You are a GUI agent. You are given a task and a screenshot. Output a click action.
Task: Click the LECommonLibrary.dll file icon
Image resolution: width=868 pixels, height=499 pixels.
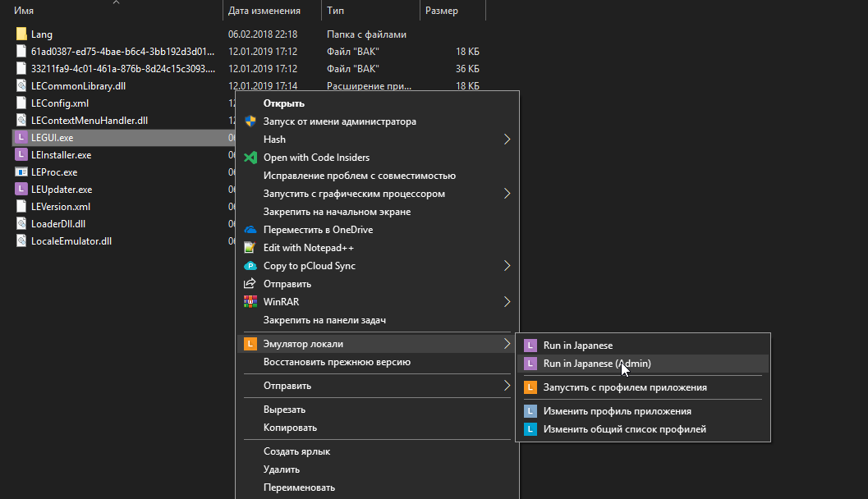coord(21,85)
